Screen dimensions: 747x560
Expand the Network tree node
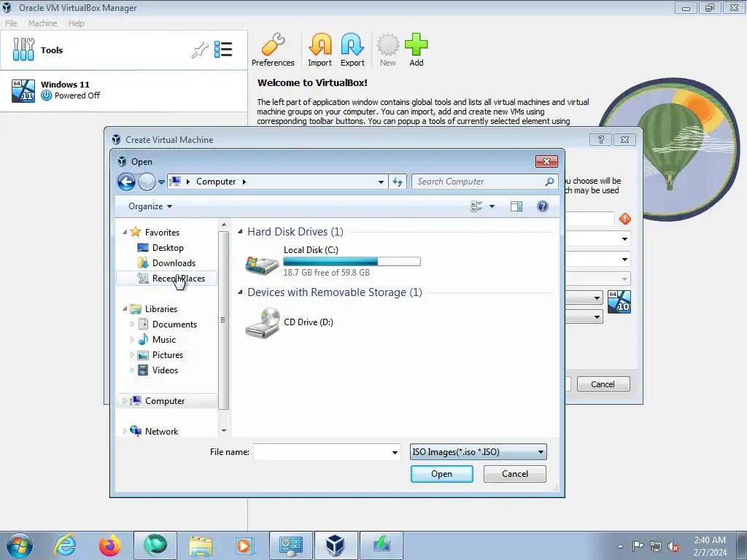(125, 432)
